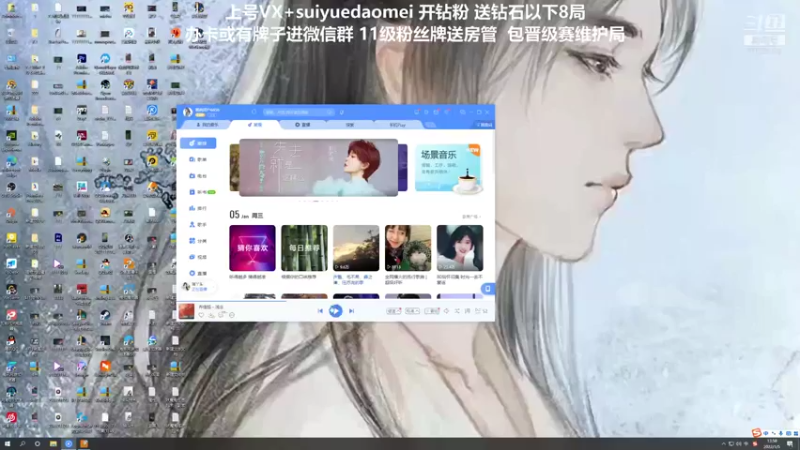Image resolution: width=800 pixels, height=450 pixels.
Task: Open the 分类 category grid sidebar item
Action: [x=198, y=241]
